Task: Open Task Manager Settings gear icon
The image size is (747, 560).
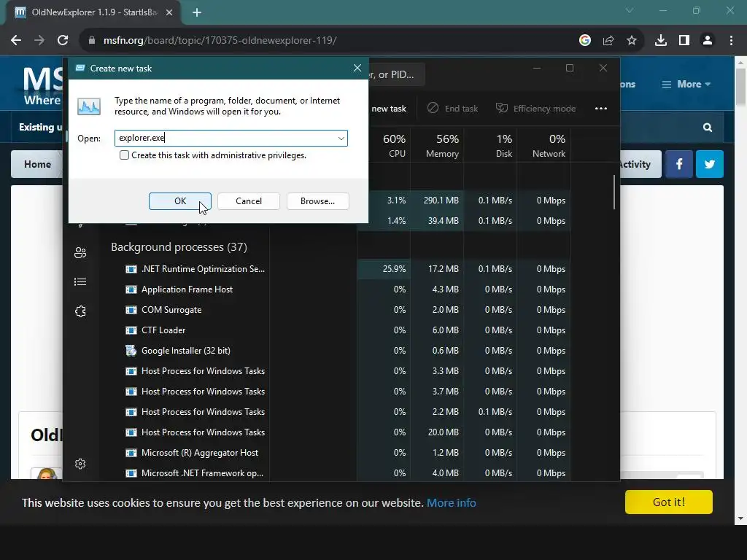Action: point(80,464)
